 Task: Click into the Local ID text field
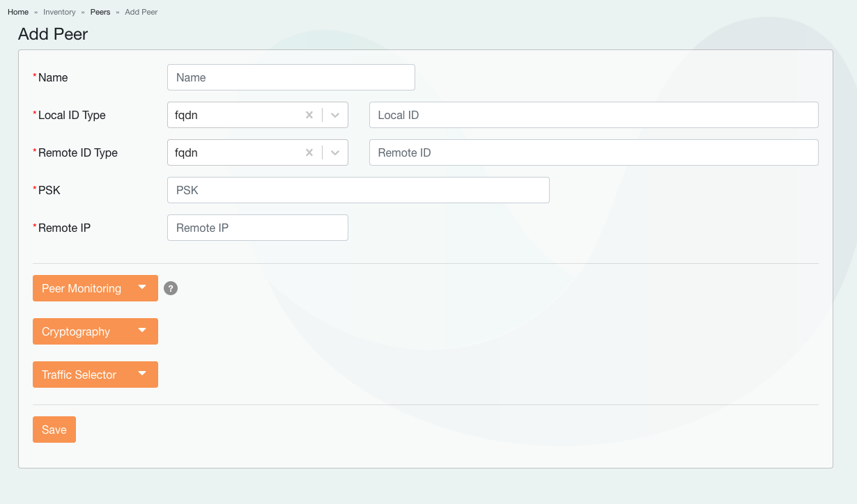593,115
